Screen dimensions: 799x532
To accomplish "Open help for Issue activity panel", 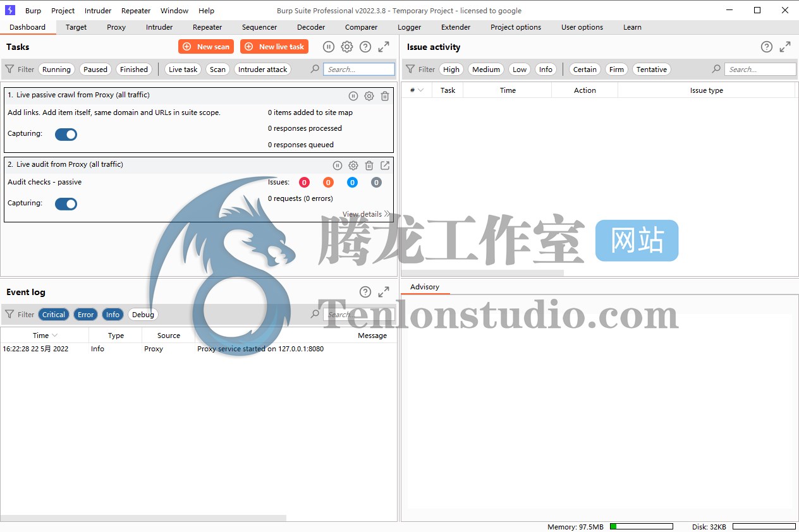I will pos(766,47).
